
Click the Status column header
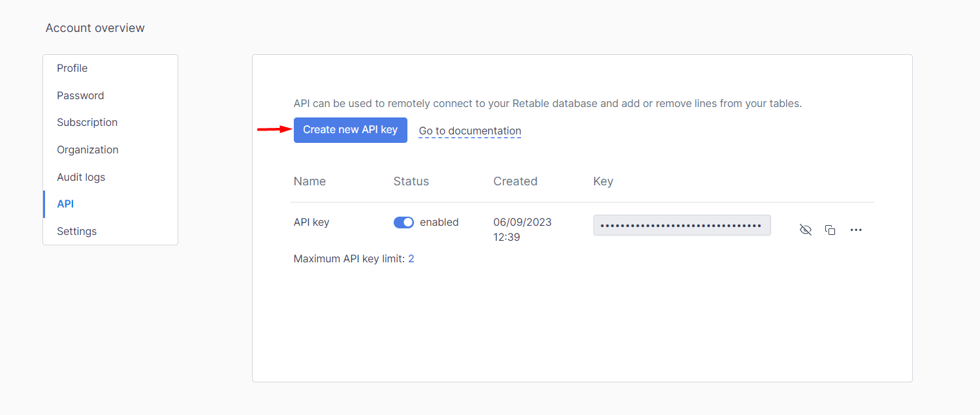tap(411, 181)
